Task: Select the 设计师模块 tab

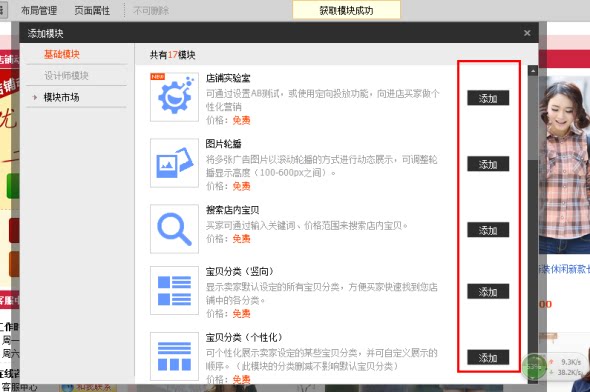Action: coord(66,76)
